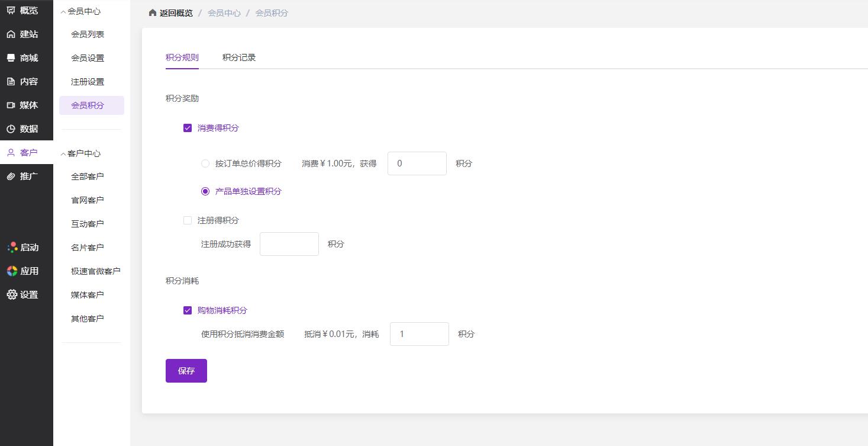This screenshot has height=446, width=868.
Task: Click the home icon in breadcrumb
Action: pos(153,12)
